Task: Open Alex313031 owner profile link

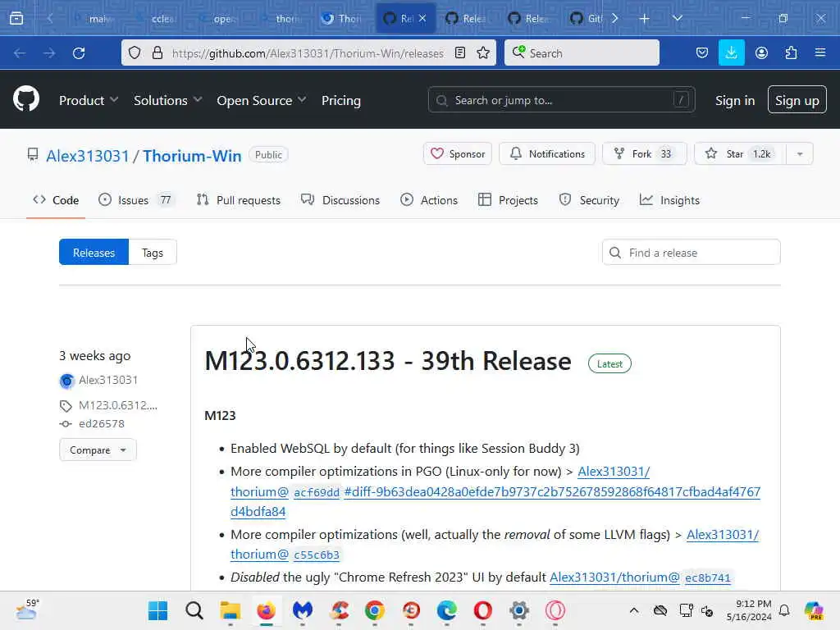Action: 88,155
